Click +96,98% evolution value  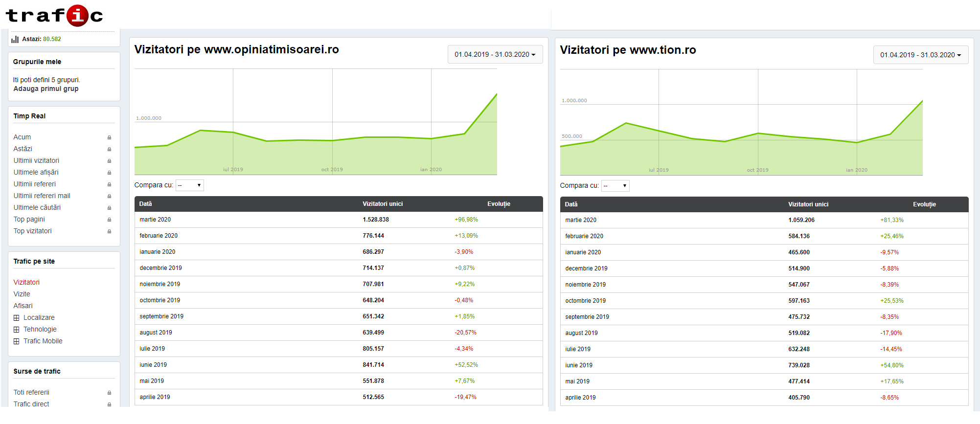[x=466, y=220]
